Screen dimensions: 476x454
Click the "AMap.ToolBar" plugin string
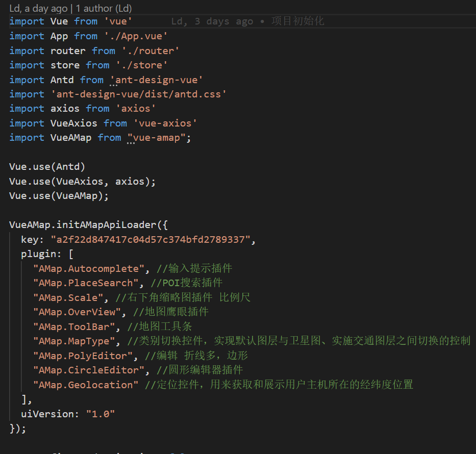74,327
